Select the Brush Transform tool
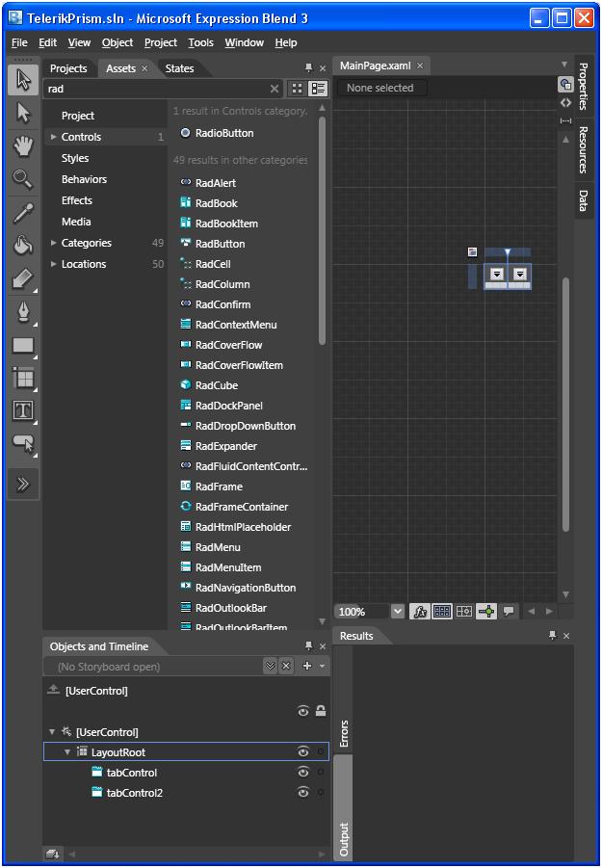Viewport: 602px width, 868px height. click(23, 279)
